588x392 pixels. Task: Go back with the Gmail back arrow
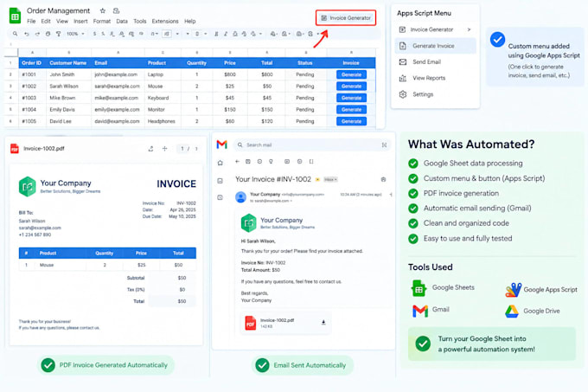[x=237, y=162]
